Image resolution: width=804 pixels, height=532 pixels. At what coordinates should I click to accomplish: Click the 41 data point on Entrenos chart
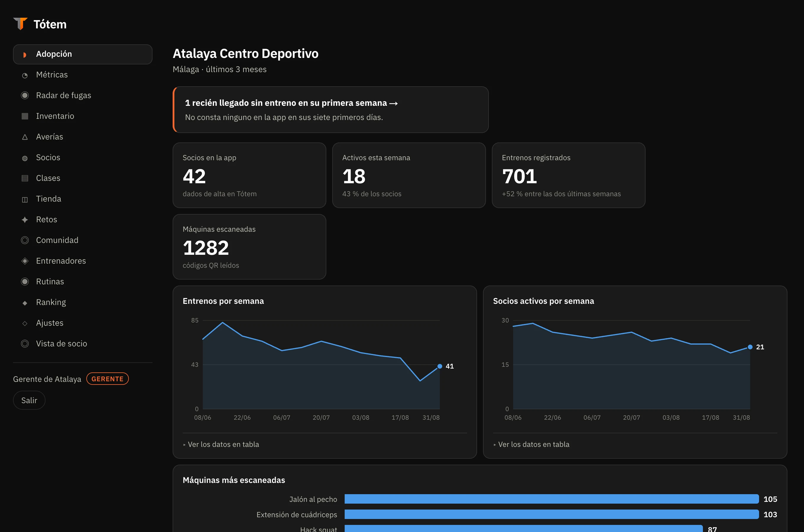440,366
